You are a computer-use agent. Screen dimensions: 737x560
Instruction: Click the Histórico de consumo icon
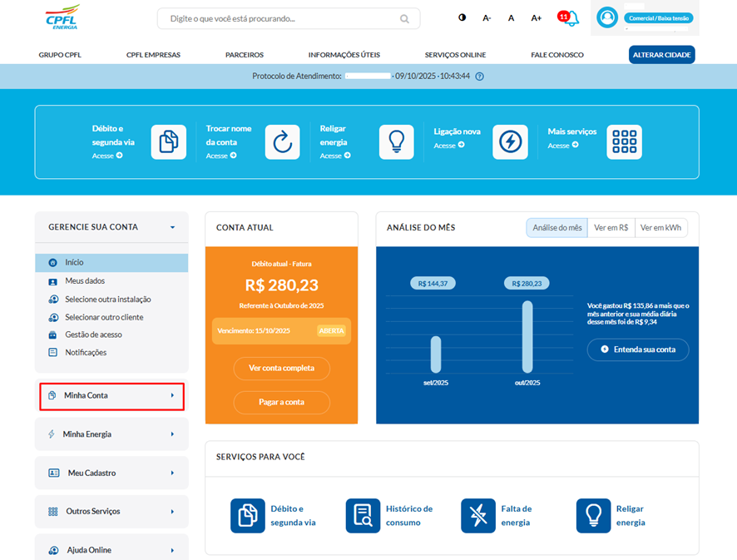[363, 516]
